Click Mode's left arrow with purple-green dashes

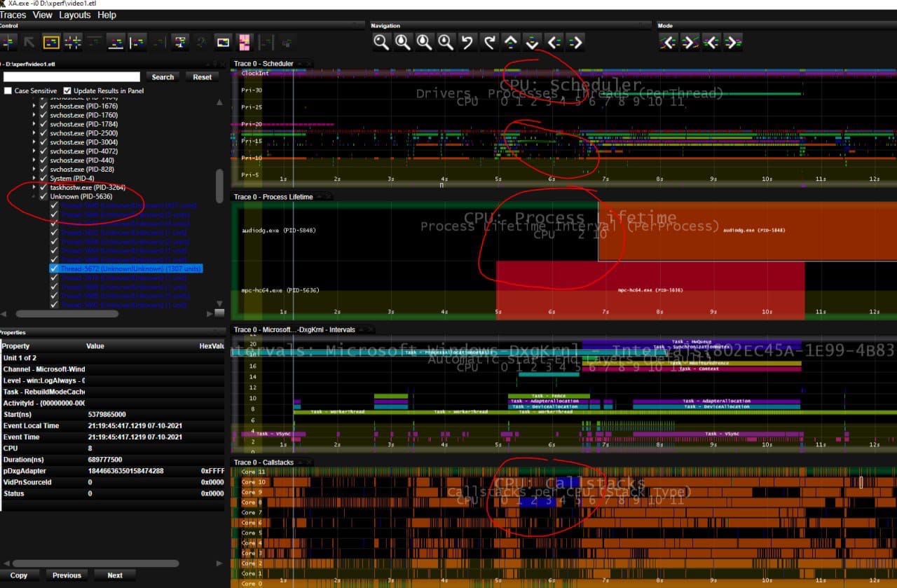click(x=711, y=42)
